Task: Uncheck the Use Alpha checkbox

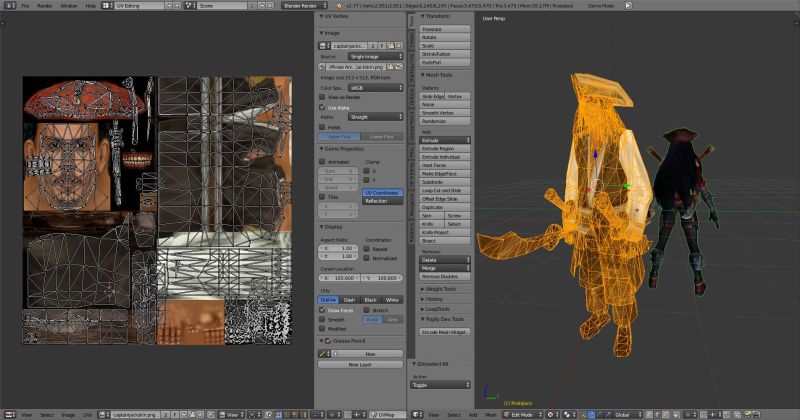Action: point(322,107)
